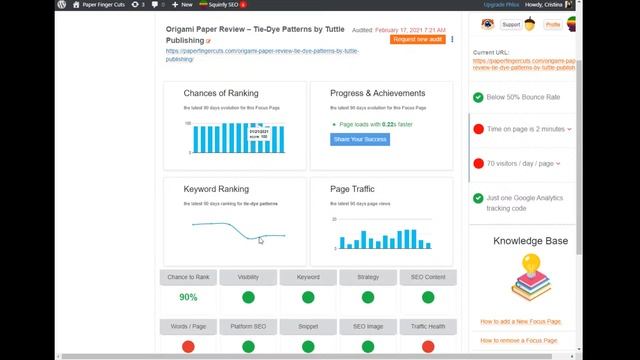Open How to remove a Focus Page
This screenshot has width=640, height=360.
(519, 340)
